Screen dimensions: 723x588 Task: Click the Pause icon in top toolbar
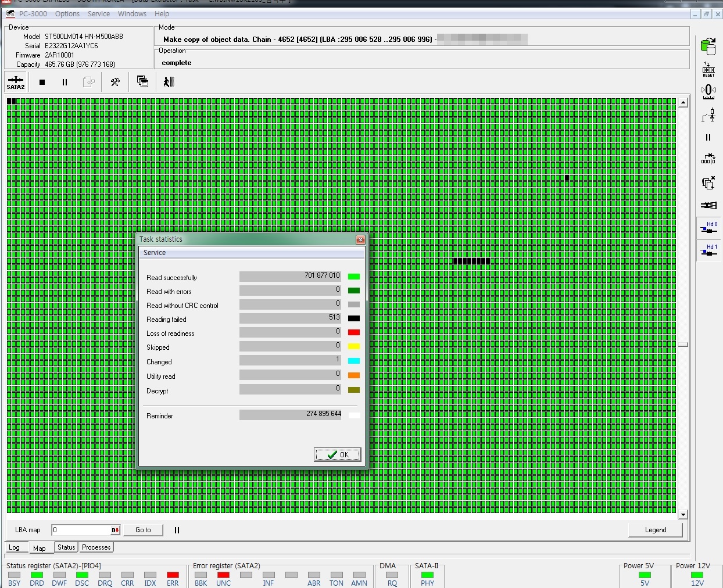[x=65, y=82]
